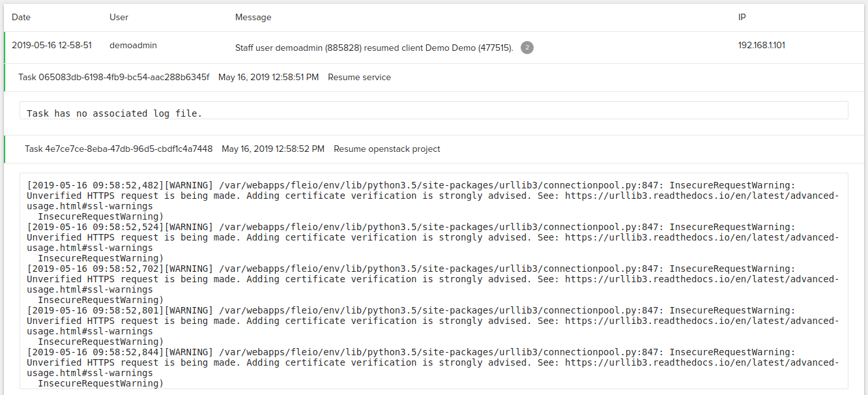
Task: Click the User column header
Action: point(119,17)
